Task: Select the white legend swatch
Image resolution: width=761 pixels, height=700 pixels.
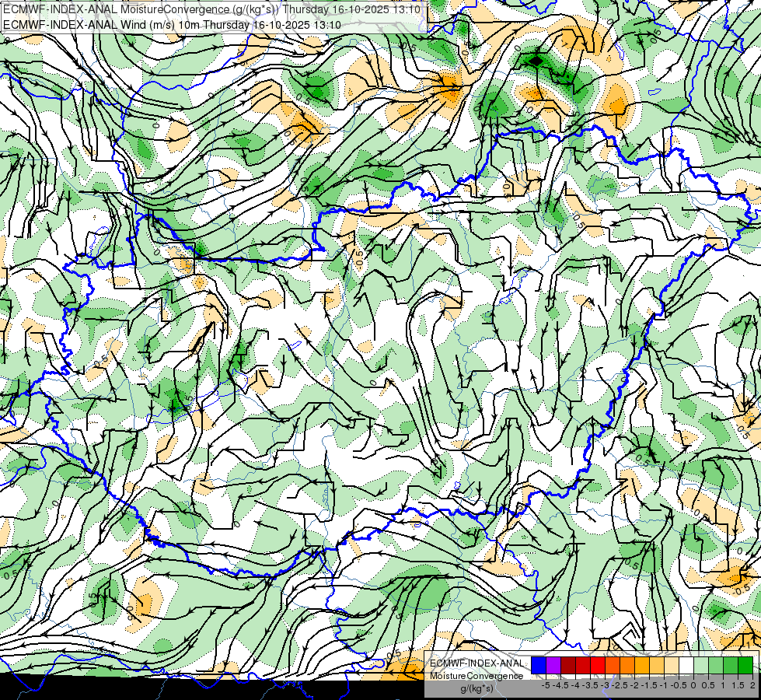Action: (686, 665)
